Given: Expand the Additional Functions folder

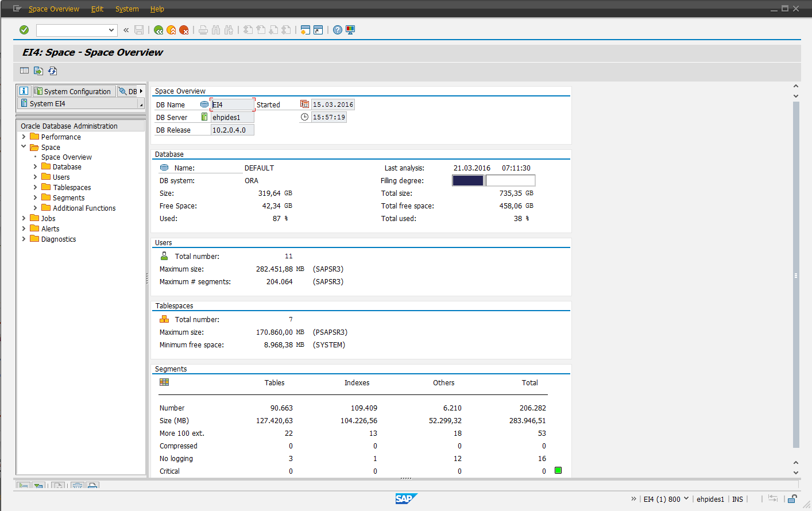Looking at the screenshot, I should [x=35, y=208].
